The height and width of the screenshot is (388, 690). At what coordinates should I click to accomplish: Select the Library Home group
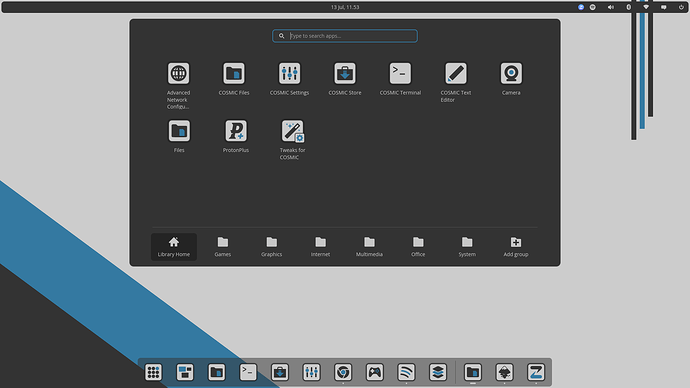point(174,247)
